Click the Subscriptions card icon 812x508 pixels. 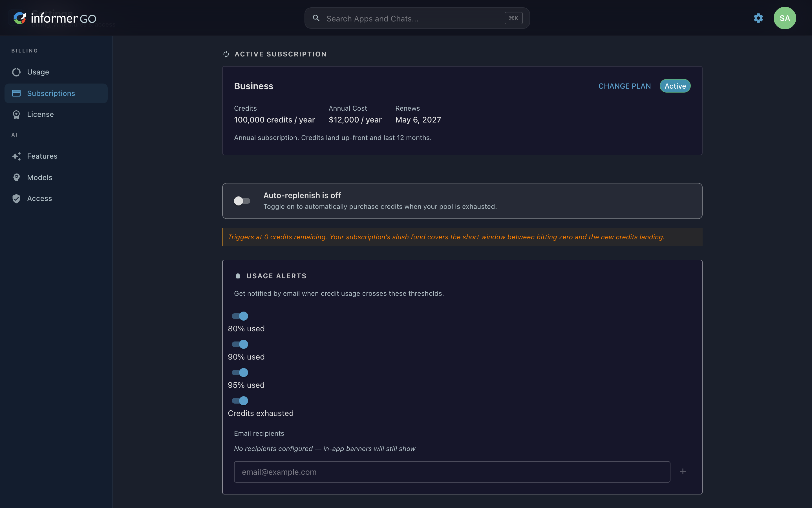point(16,93)
